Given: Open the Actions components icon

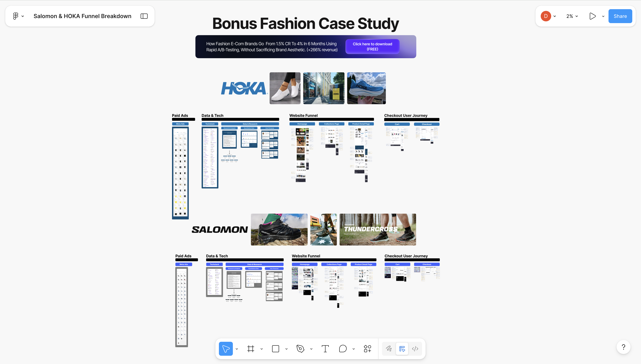Looking at the screenshot, I should (367, 349).
